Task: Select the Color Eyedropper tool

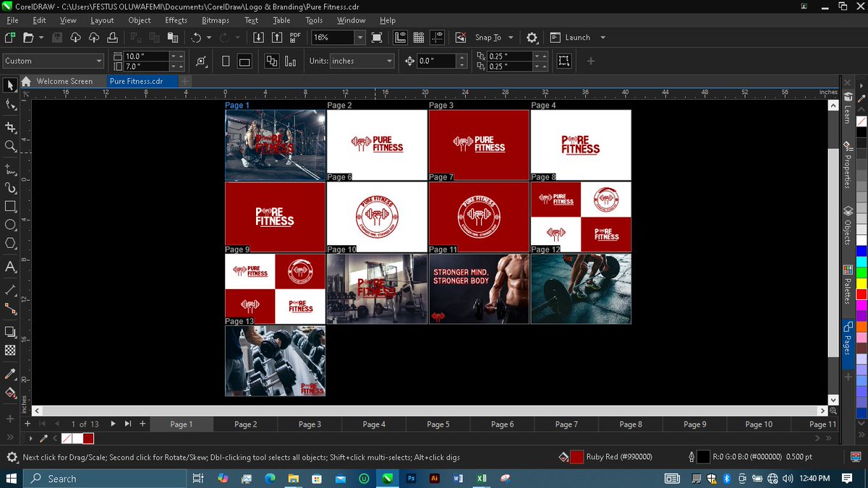Action: [x=10, y=374]
